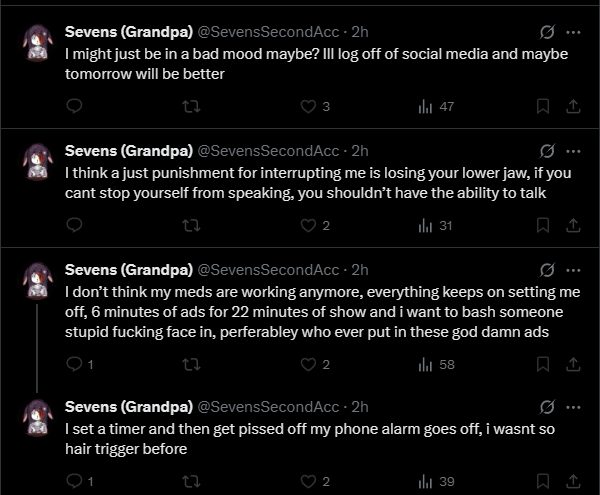Open more options menu on 'lower jaw' tweet
The width and height of the screenshot is (600, 495).
573,151
